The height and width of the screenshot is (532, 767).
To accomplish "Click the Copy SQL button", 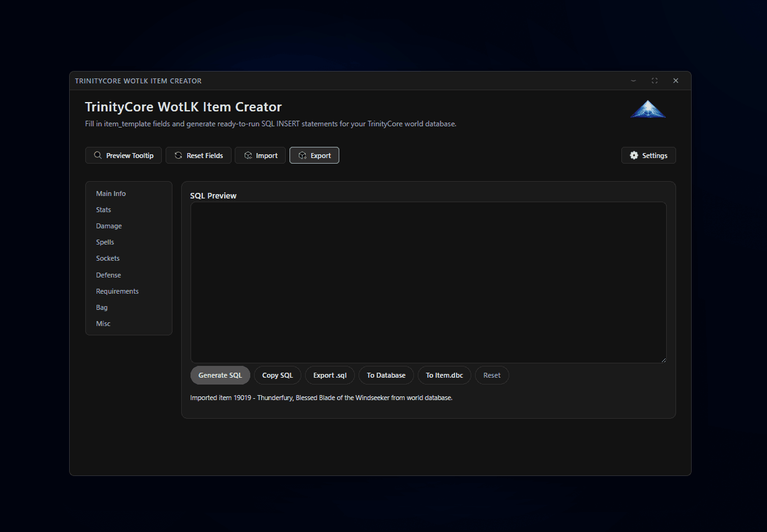I will tap(278, 375).
